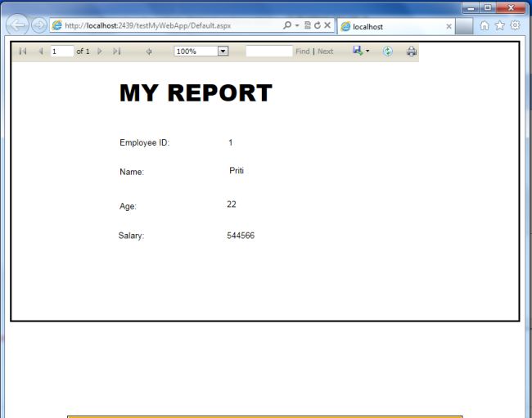The image size is (532, 418).
Task: Open a new blank tab
Action: click(464, 26)
